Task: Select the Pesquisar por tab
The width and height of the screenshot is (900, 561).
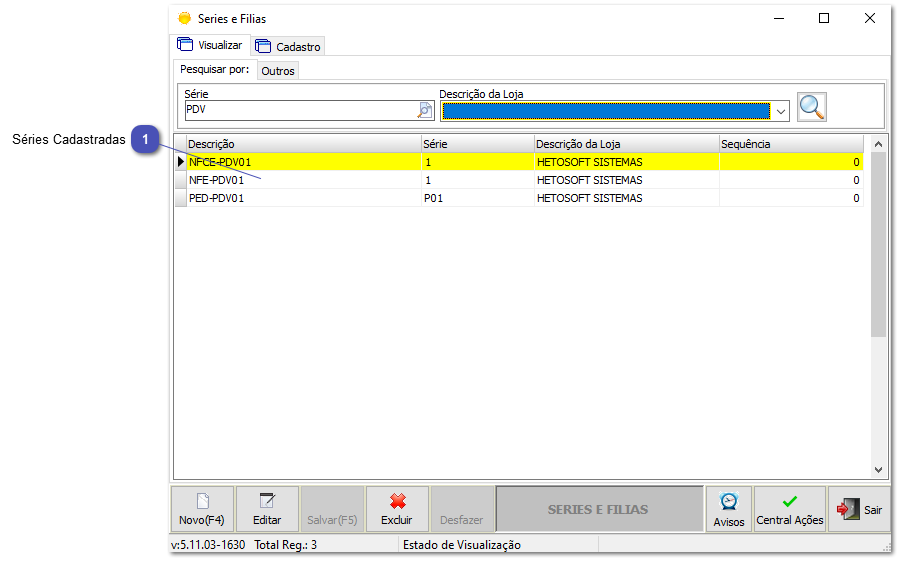Action: coord(215,69)
